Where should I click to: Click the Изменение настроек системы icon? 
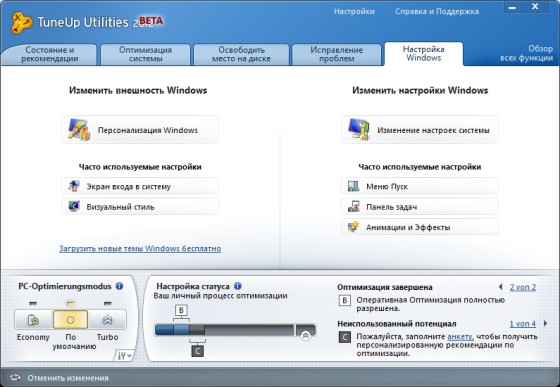pos(359,130)
